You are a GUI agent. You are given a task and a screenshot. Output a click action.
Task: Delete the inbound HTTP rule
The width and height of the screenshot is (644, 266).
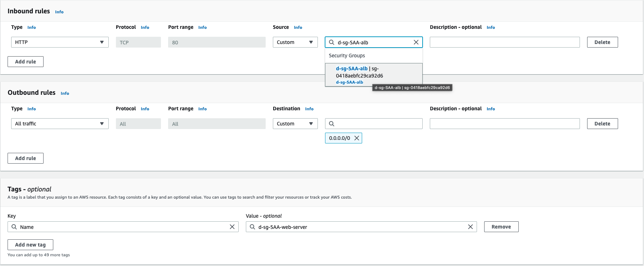coord(602,42)
